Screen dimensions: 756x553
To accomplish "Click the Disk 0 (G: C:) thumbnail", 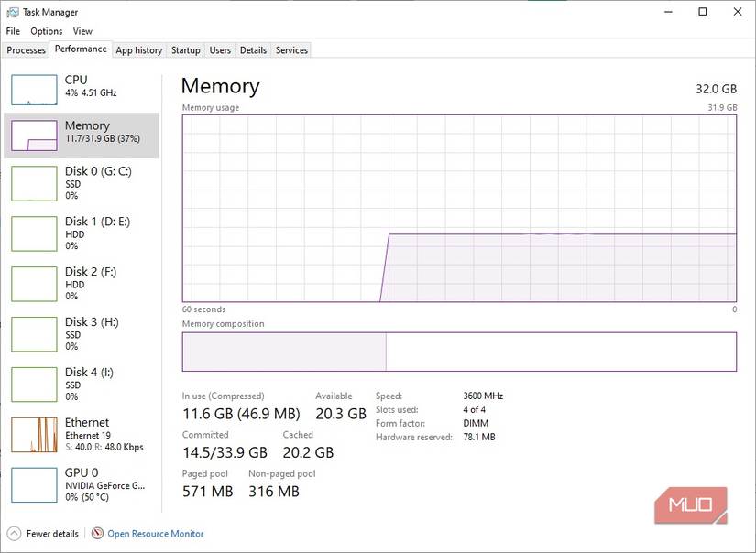I will point(34,183).
